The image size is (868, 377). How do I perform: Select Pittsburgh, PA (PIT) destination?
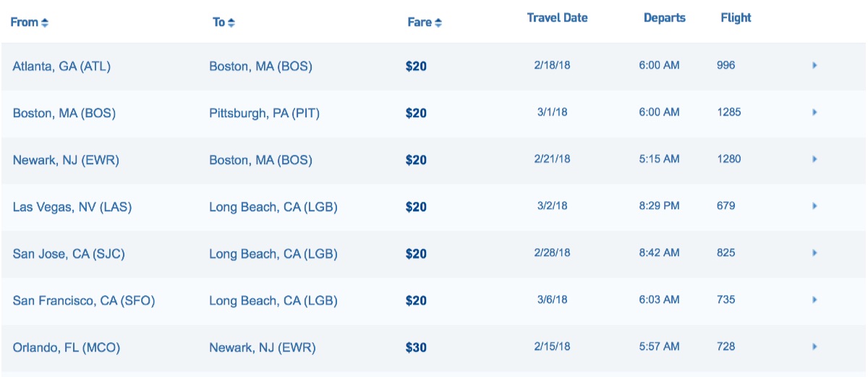pyautogui.click(x=264, y=113)
